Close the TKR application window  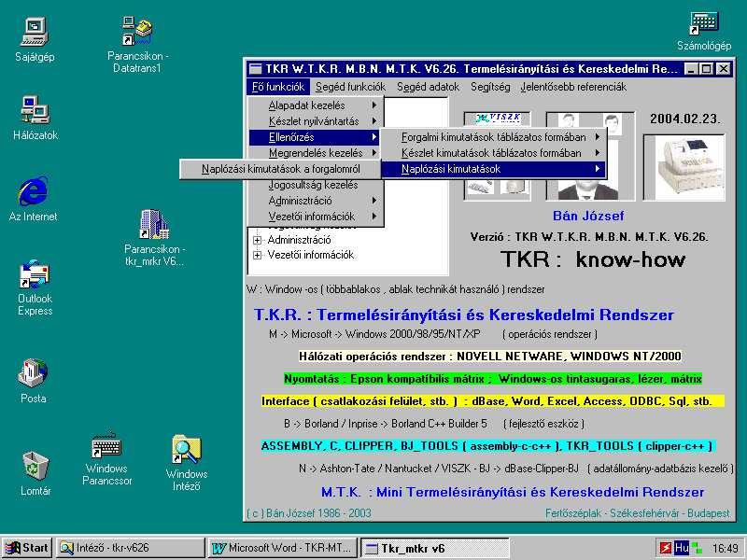[724, 69]
